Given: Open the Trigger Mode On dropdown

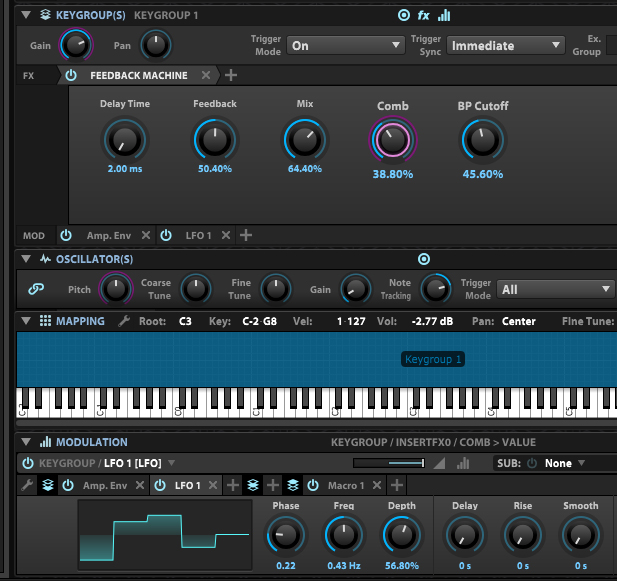Looking at the screenshot, I should tap(345, 45).
